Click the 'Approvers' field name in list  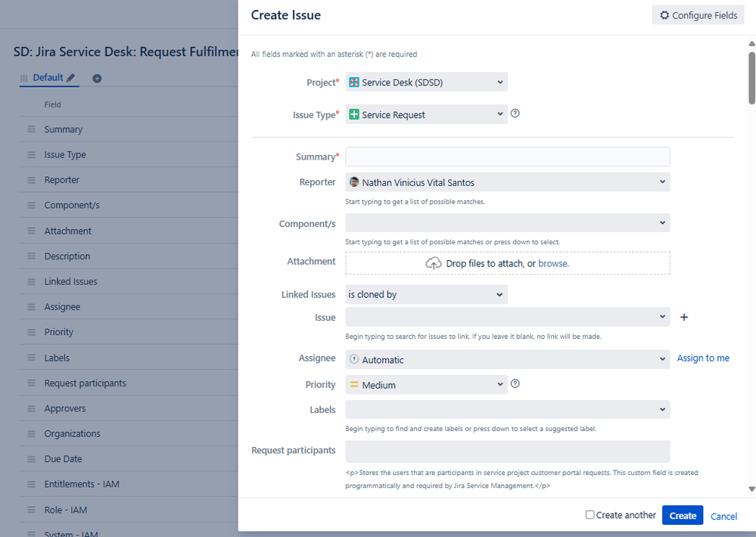pyautogui.click(x=65, y=408)
